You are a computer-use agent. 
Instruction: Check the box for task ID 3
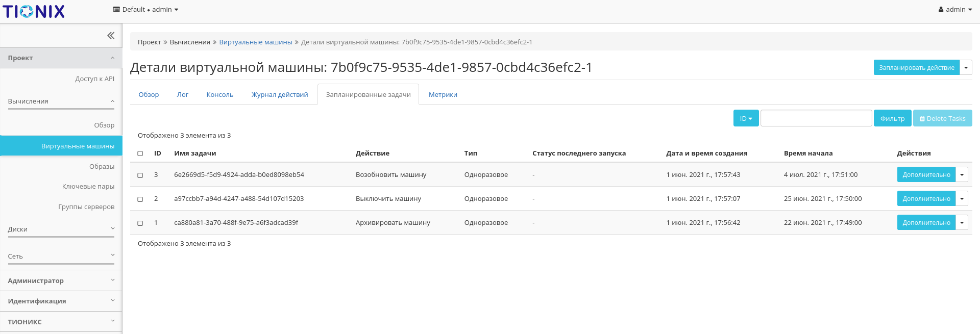[140, 175]
